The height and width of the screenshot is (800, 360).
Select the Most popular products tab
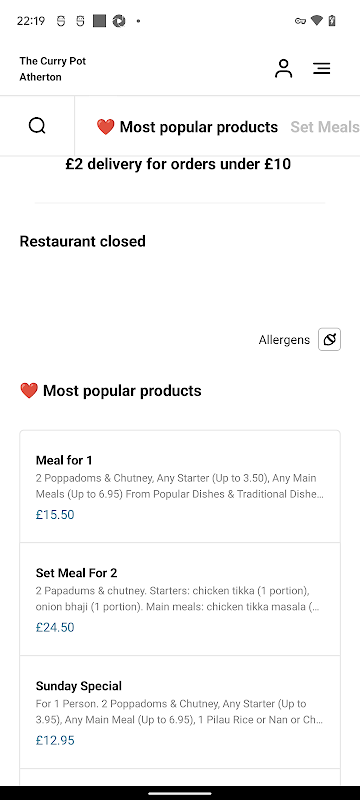(187, 127)
